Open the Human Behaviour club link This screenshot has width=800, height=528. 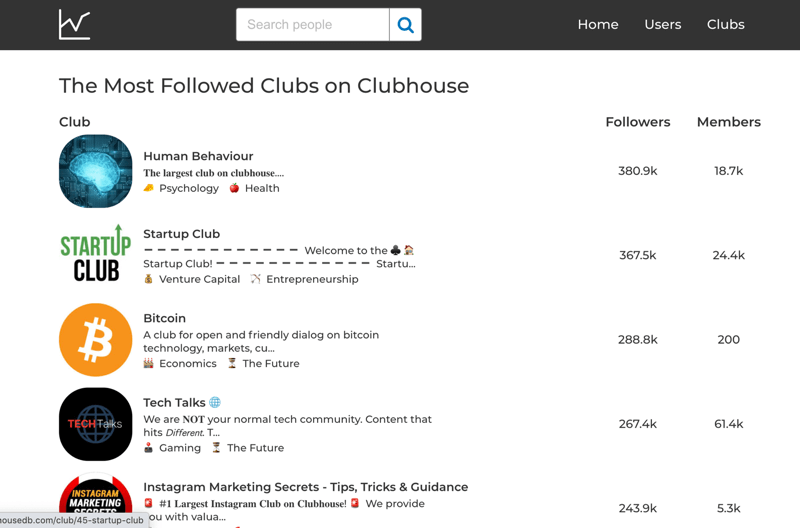coord(198,156)
